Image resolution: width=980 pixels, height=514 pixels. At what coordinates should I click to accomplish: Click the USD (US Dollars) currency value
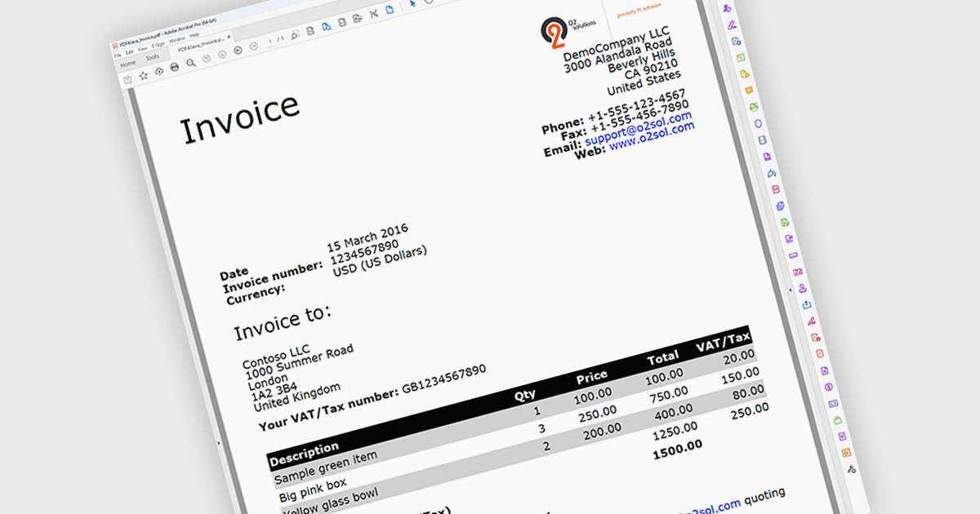point(380,263)
